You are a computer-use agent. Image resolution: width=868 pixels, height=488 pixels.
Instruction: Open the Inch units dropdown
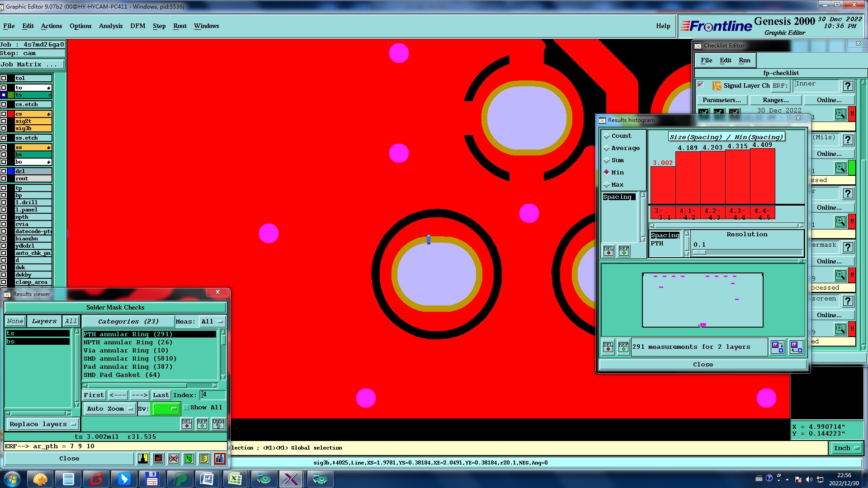(x=846, y=448)
